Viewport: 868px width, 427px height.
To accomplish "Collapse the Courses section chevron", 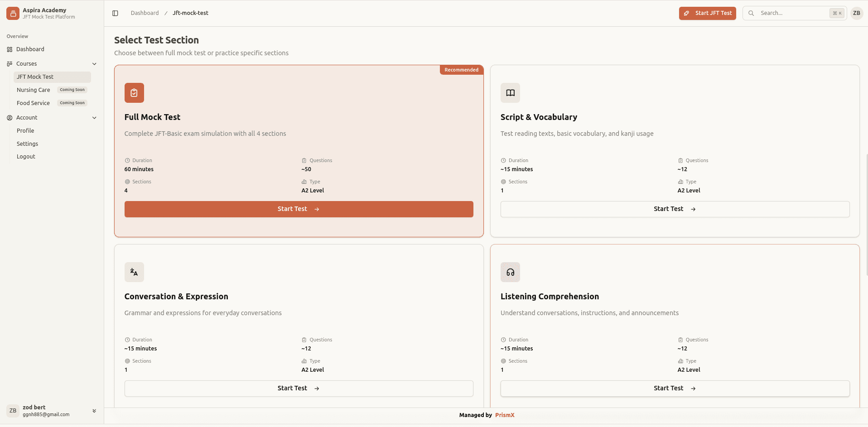I will 94,64.
